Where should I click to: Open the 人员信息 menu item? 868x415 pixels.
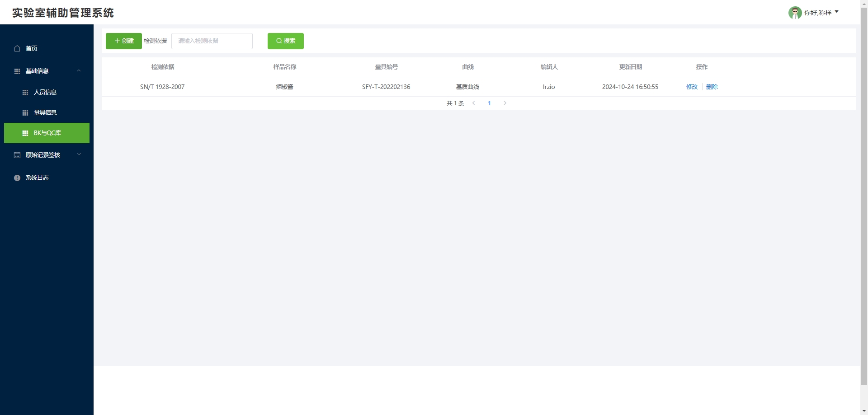[x=45, y=92]
